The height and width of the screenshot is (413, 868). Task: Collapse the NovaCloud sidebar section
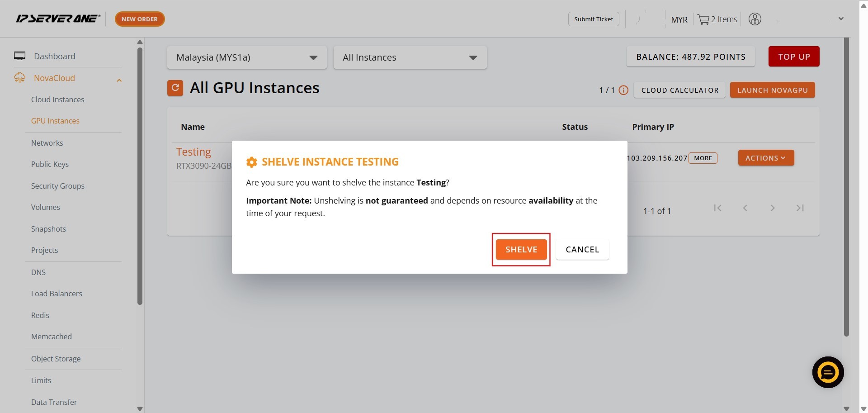click(119, 80)
